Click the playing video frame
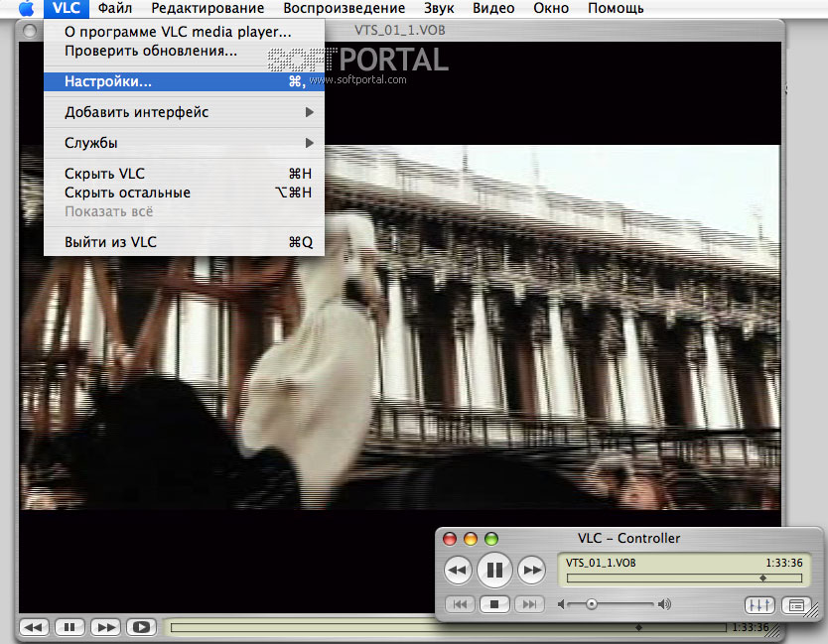The height and width of the screenshot is (644, 828). pos(400,327)
